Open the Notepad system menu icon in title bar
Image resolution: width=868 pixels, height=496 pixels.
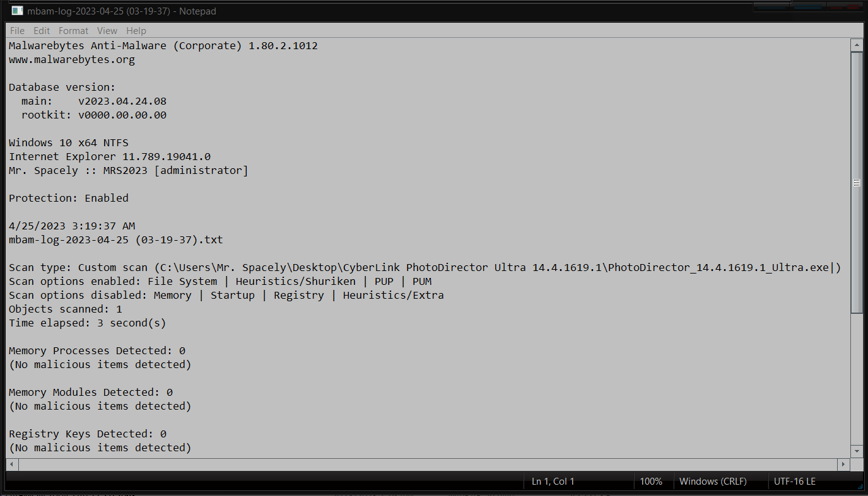pos(17,11)
